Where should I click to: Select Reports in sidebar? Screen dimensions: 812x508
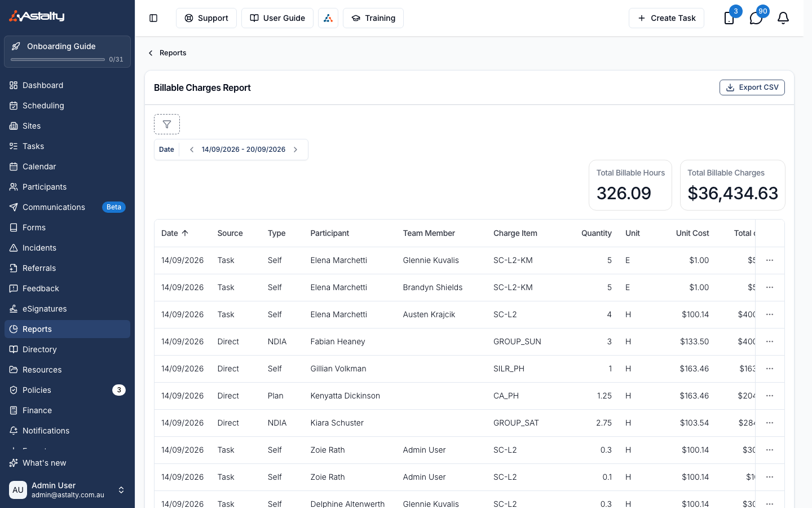[x=67, y=329]
